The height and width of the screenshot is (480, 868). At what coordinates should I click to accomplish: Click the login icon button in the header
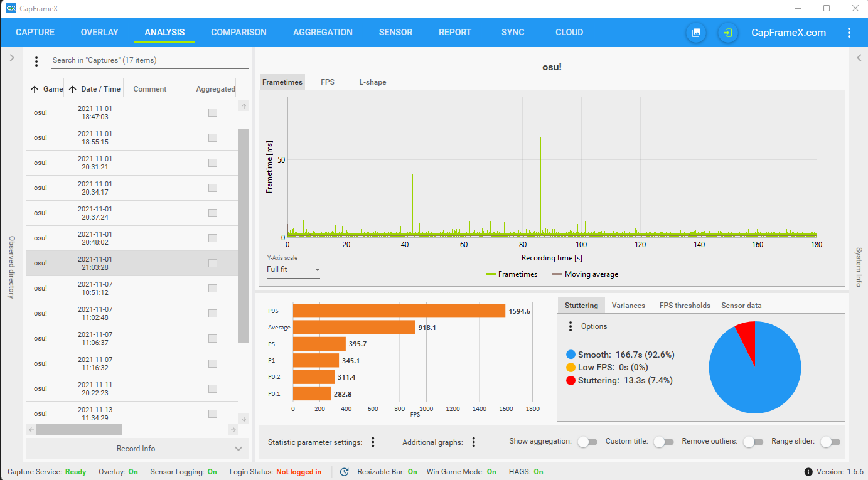click(x=728, y=33)
